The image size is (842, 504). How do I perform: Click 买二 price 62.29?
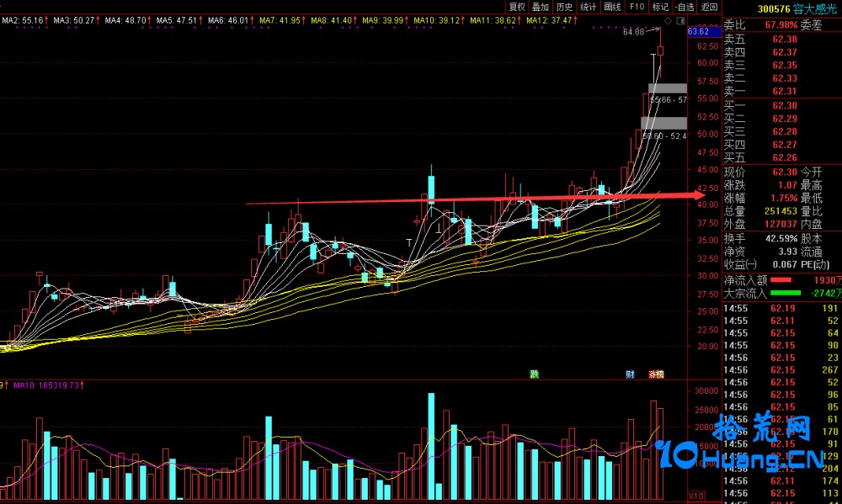pos(785,119)
